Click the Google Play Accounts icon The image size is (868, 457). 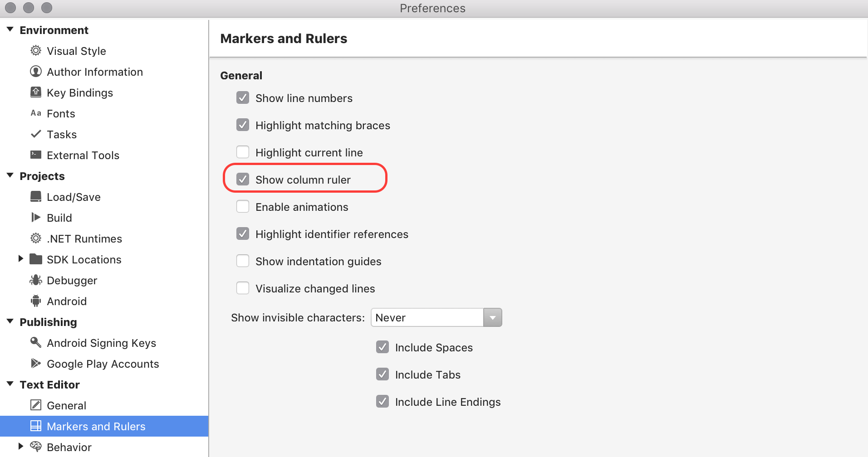(35, 363)
